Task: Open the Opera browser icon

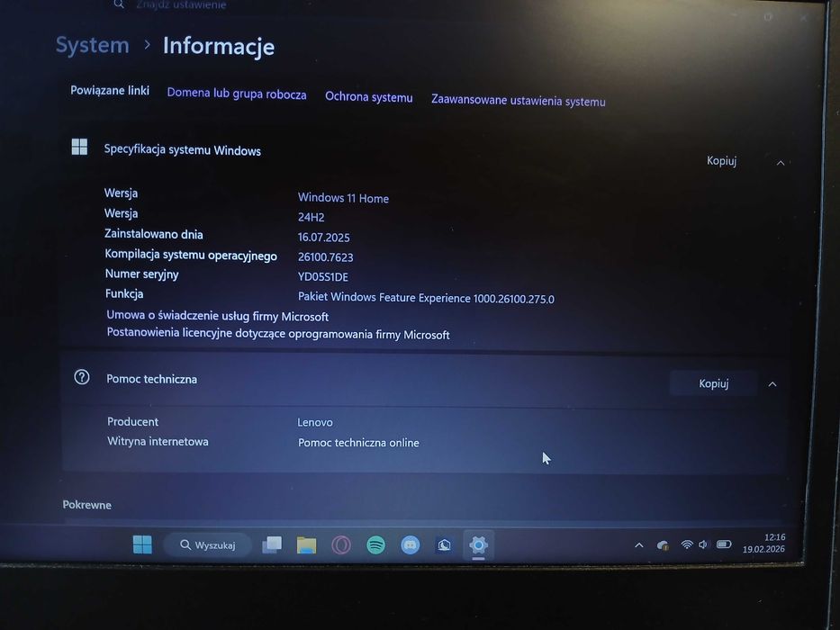Action: click(x=341, y=545)
